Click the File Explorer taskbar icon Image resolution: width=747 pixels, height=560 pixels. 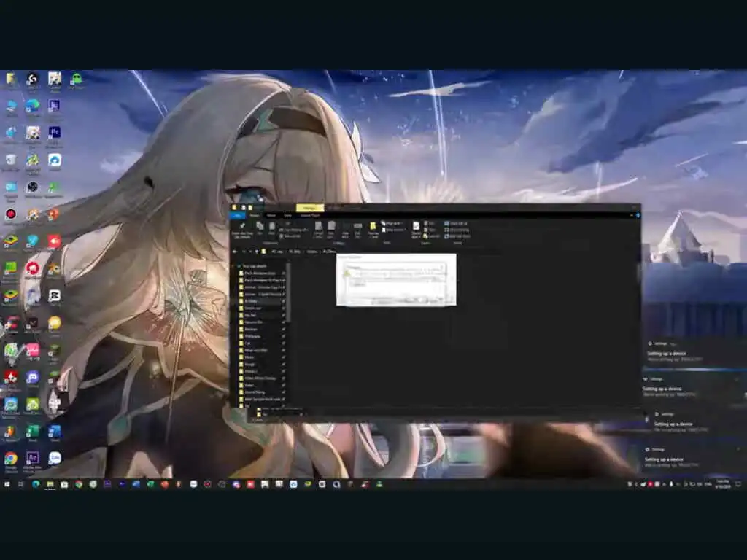(50, 484)
